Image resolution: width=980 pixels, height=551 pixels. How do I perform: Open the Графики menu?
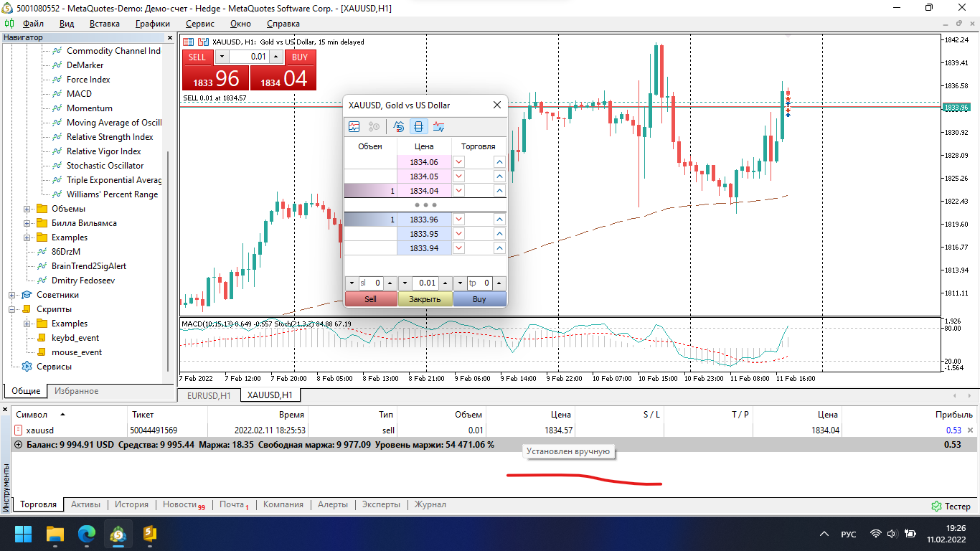(153, 24)
